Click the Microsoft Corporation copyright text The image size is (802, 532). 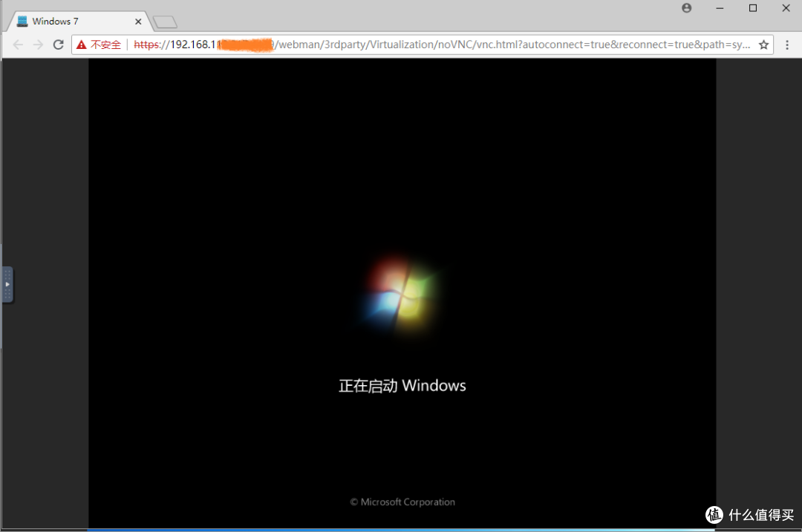pyautogui.click(x=402, y=502)
